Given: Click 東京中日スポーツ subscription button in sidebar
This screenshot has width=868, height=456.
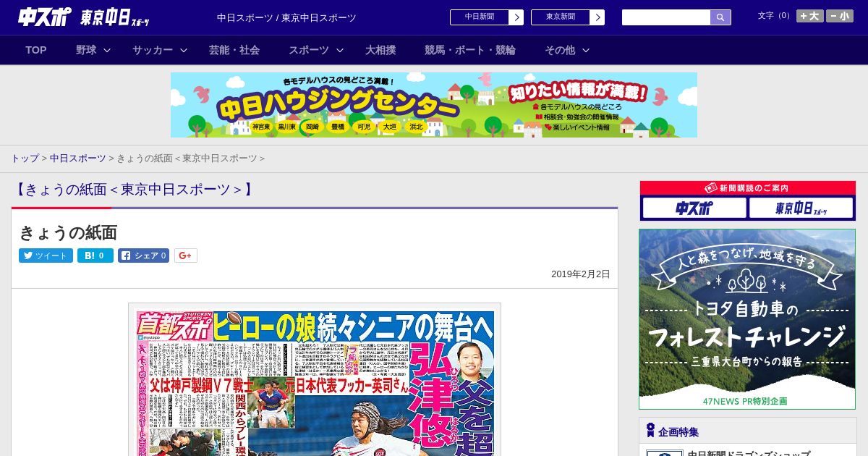Looking at the screenshot, I should 801,208.
